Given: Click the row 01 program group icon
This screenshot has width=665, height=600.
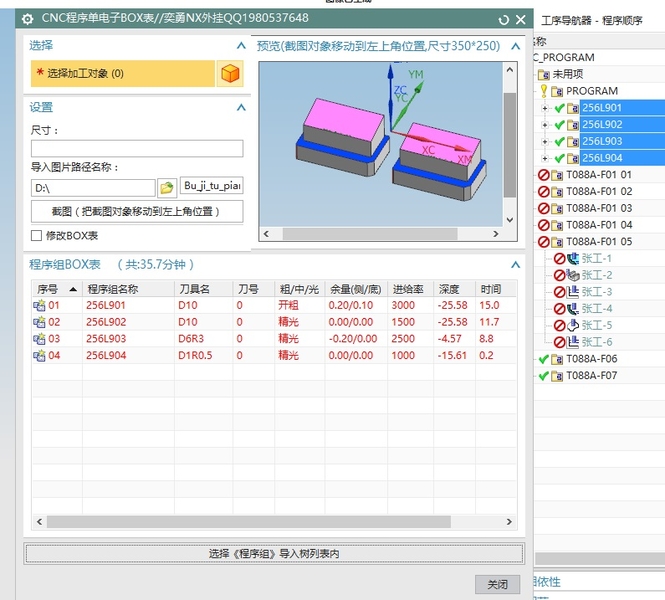Looking at the screenshot, I should point(39,305).
